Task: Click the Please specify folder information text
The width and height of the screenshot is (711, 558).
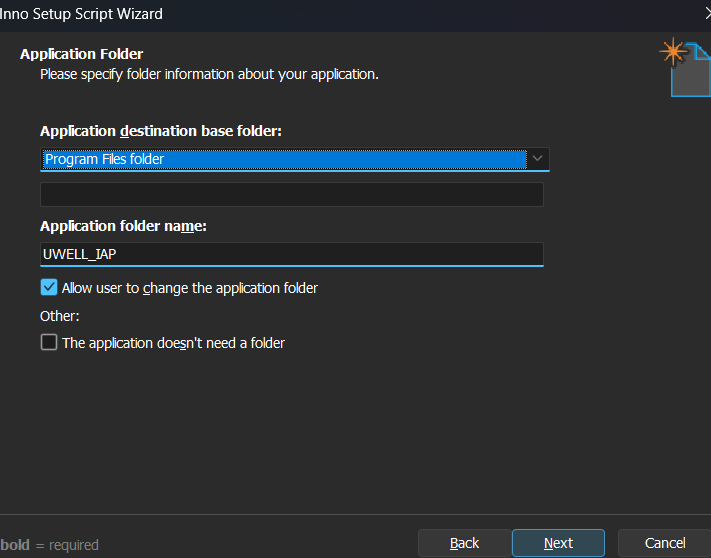Action: point(209,74)
